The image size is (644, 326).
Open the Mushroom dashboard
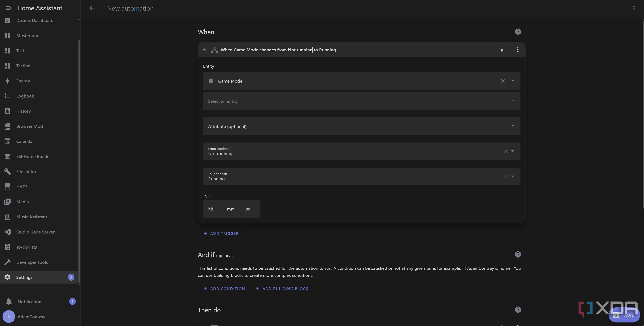point(39,35)
